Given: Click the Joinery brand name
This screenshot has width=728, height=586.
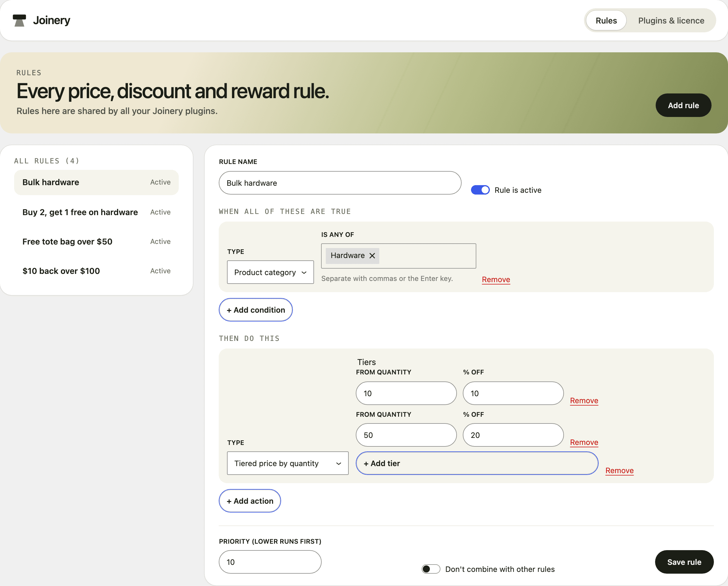Looking at the screenshot, I should click(52, 21).
